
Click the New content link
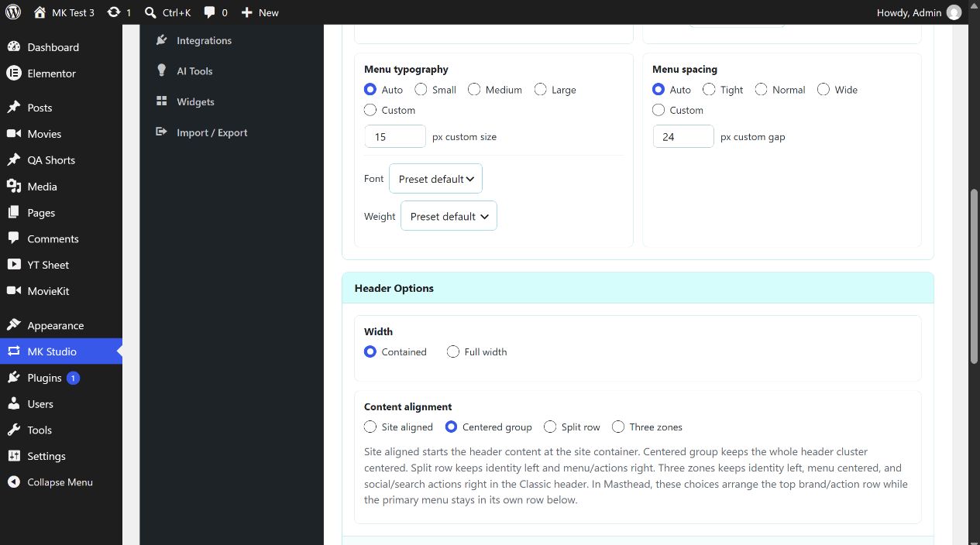pyautogui.click(x=268, y=12)
